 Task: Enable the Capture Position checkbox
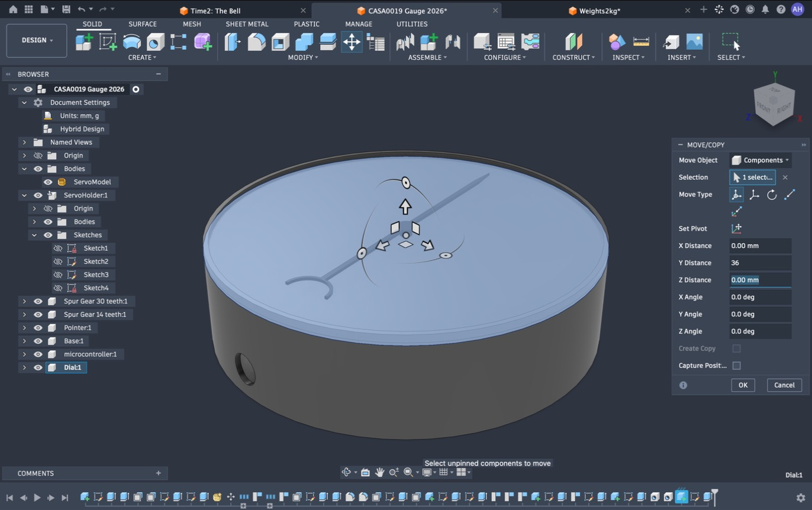736,366
